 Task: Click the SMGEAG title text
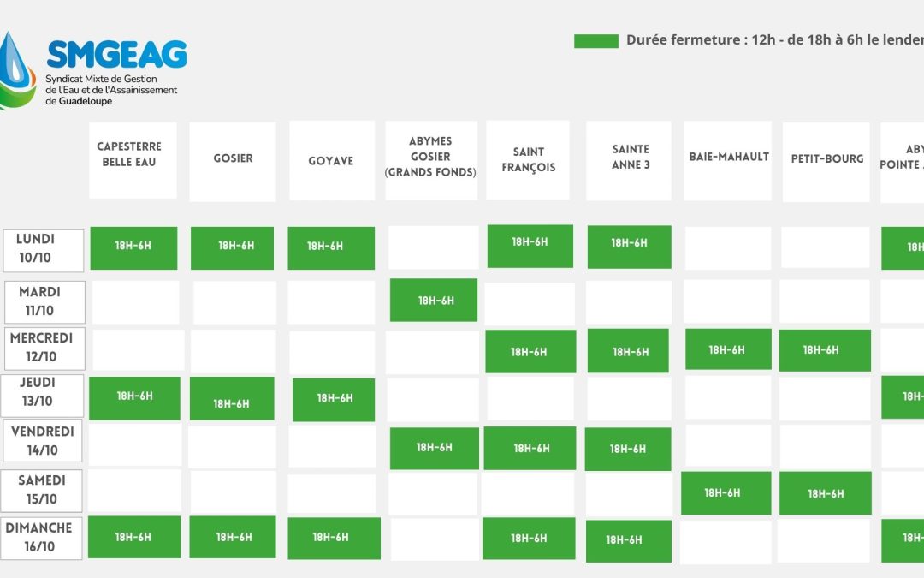tap(116, 54)
